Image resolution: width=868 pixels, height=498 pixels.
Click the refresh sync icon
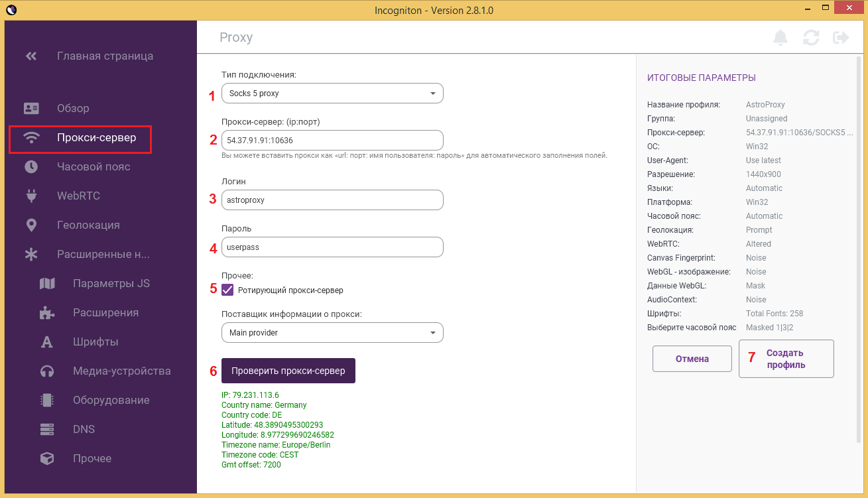point(811,38)
